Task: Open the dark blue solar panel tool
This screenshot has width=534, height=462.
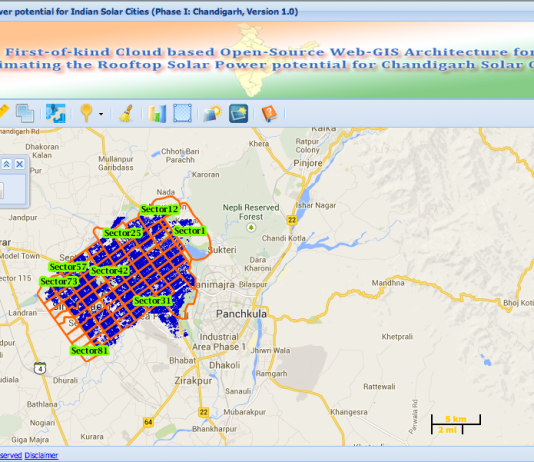Action: click(238, 113)
